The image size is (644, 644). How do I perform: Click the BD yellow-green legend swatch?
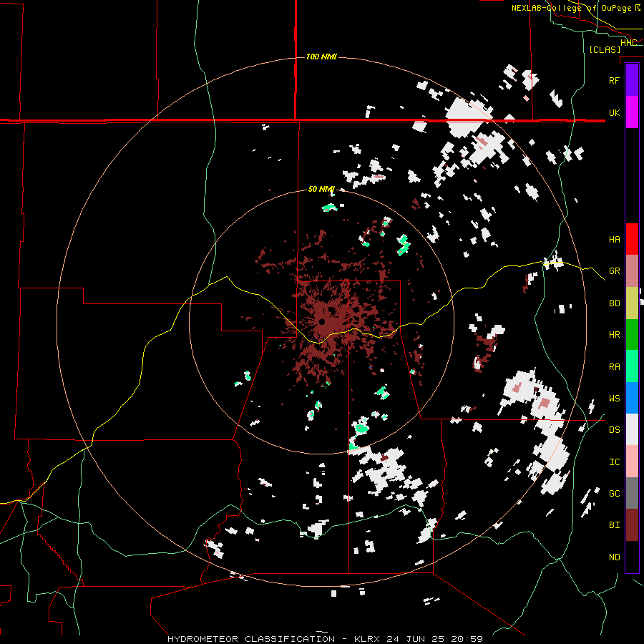click(632, 303)
